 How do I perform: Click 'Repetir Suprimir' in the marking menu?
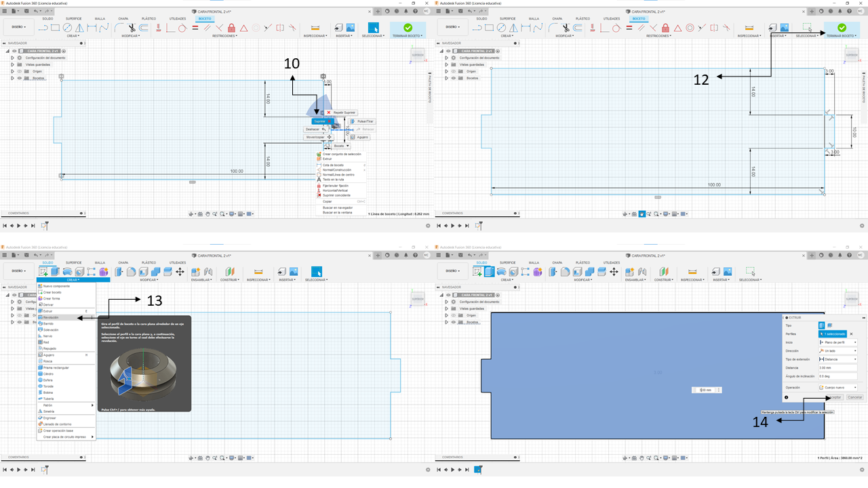[340, 113]
